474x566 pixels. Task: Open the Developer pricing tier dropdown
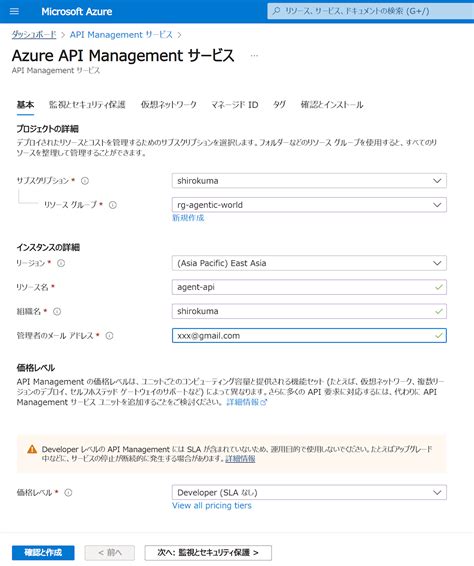pos(309,492)
